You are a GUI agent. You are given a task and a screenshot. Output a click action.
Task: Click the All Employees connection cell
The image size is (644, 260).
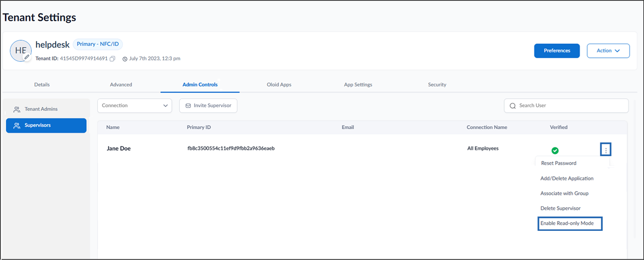483,148
